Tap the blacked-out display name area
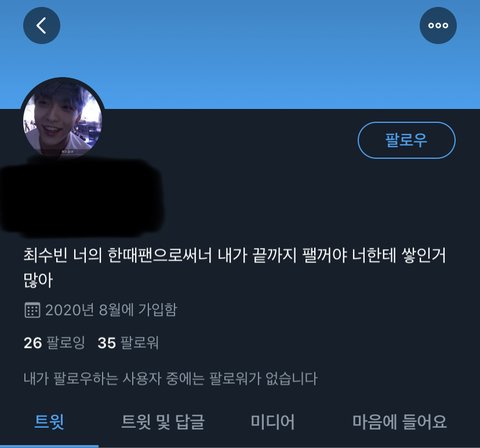 82,197
